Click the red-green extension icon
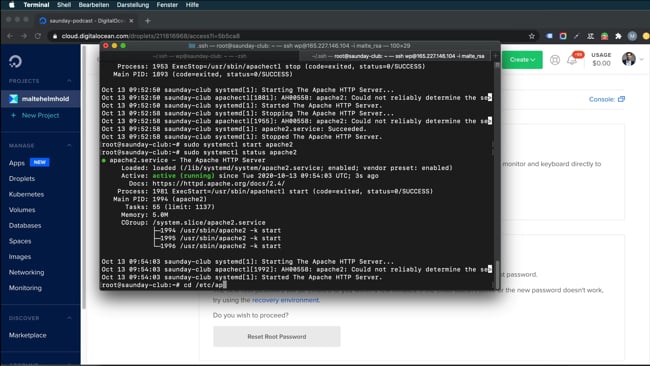The image size is (650, 366). click(x=604, y=36)
